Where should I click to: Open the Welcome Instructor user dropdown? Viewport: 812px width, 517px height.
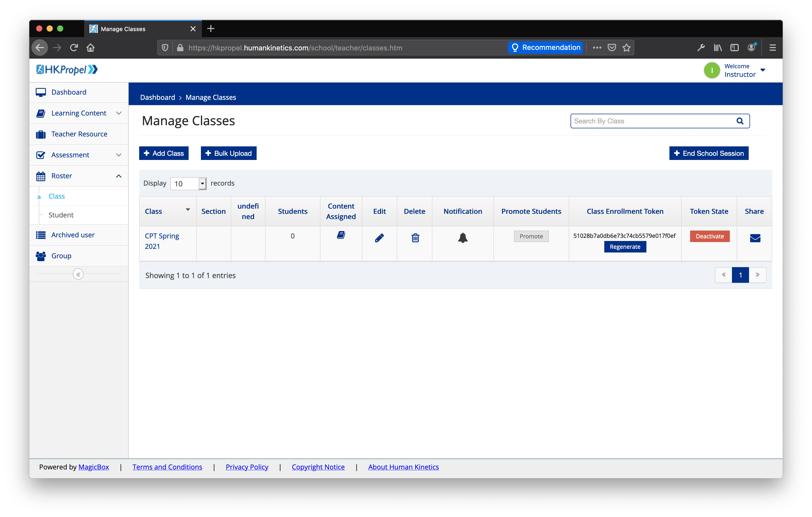tap(763, 70)
